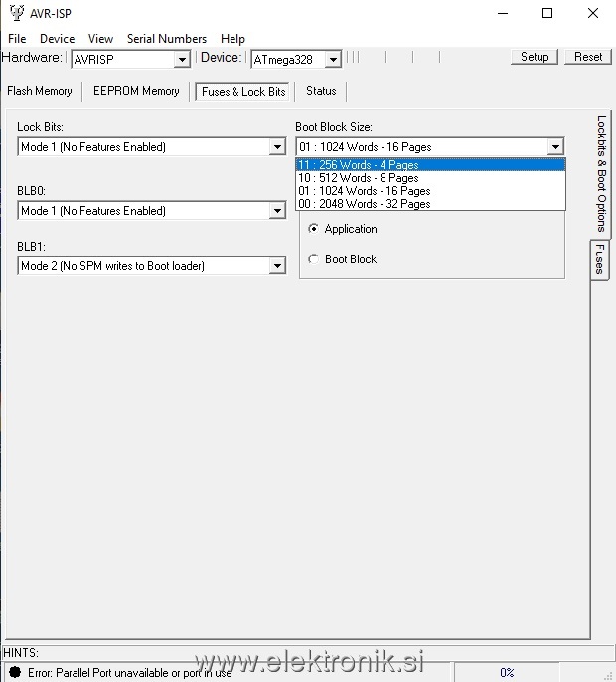Select the Application radio button
Viewport: 616px width, 682px height.
[x=313, y=229]
